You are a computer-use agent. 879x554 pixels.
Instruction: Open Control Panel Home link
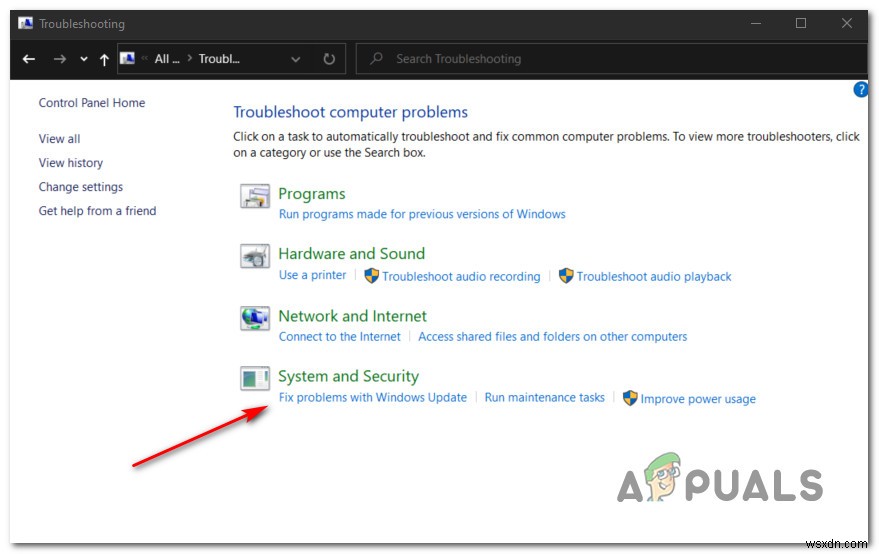coord(92,103)
